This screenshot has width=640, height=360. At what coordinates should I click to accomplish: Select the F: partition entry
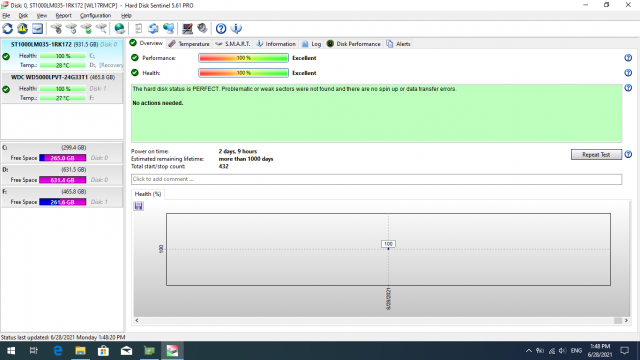tap(62, 197)
